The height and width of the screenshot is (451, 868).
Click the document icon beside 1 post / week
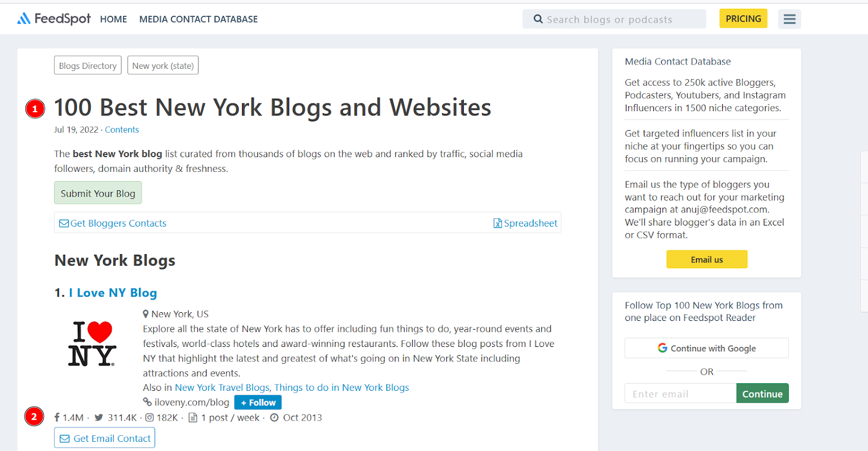click(x=193, y=417)
